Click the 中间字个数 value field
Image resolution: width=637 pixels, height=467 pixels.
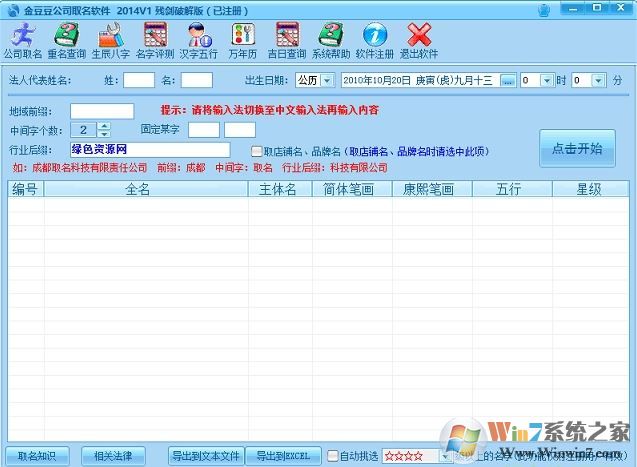(84, 130)
